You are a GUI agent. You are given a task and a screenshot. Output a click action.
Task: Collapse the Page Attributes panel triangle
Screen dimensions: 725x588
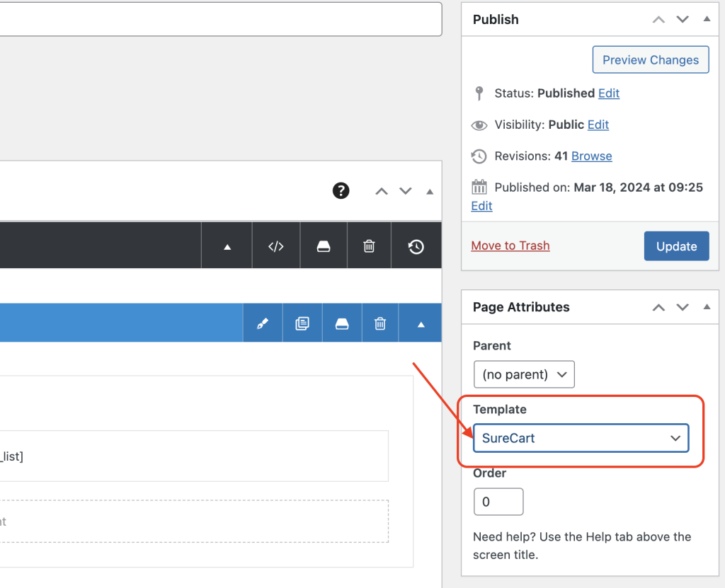click(707, 307)
